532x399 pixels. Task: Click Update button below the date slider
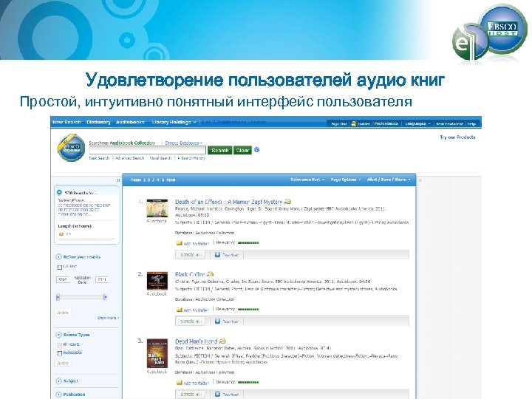pos(62,313)
